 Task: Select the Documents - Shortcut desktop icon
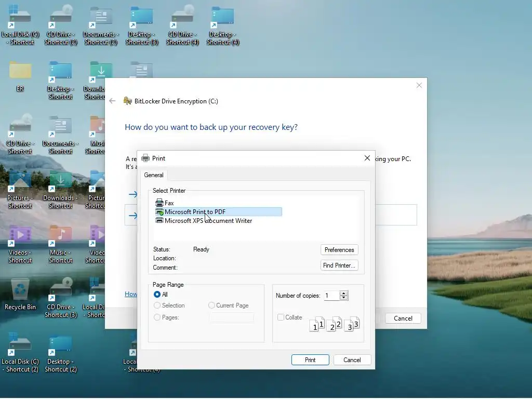[x=60, y=134]
